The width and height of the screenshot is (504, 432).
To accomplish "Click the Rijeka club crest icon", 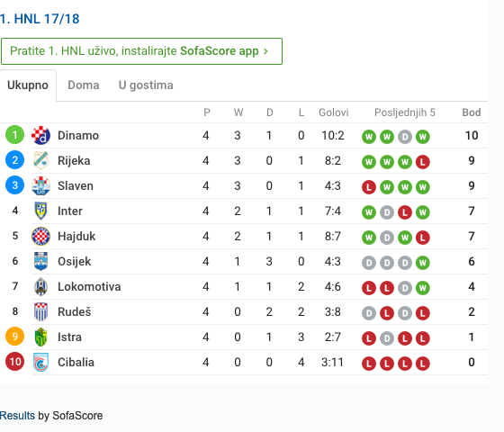I will (40, 160).
